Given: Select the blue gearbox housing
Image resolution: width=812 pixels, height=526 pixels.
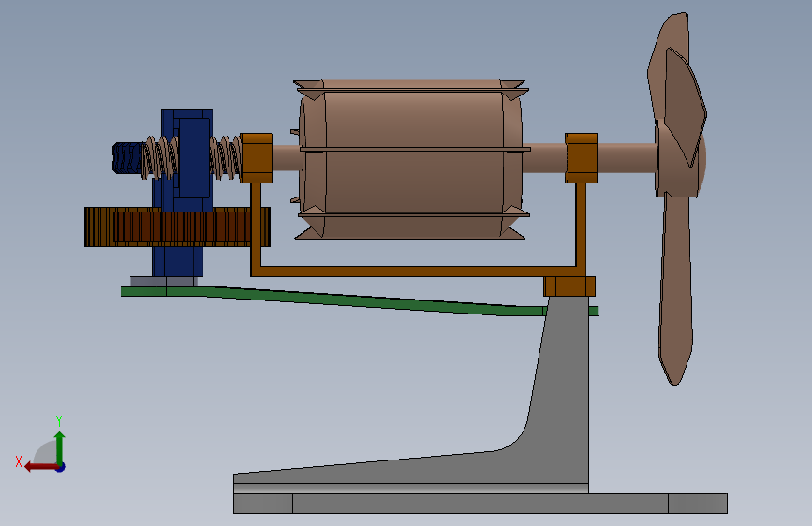Looking at the screenshot, I should coord(183,192).
